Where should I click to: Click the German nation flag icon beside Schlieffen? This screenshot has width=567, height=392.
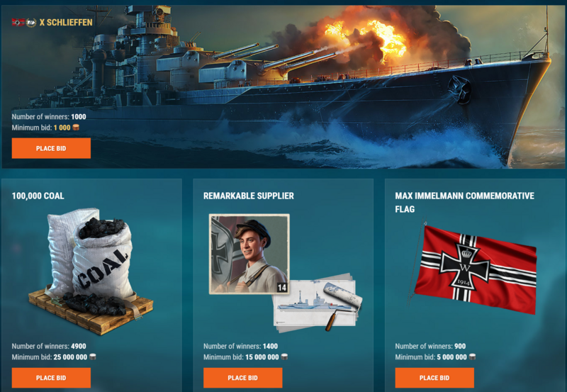[18, 23]
